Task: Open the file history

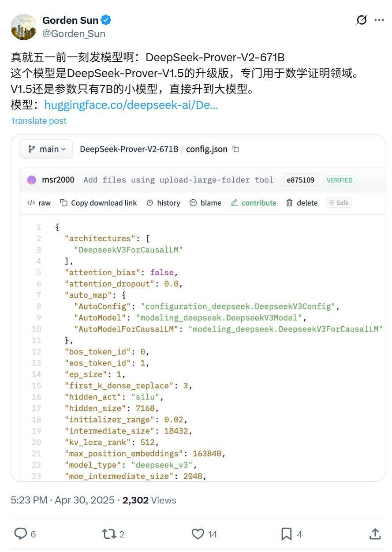Action: pos(163,203)
